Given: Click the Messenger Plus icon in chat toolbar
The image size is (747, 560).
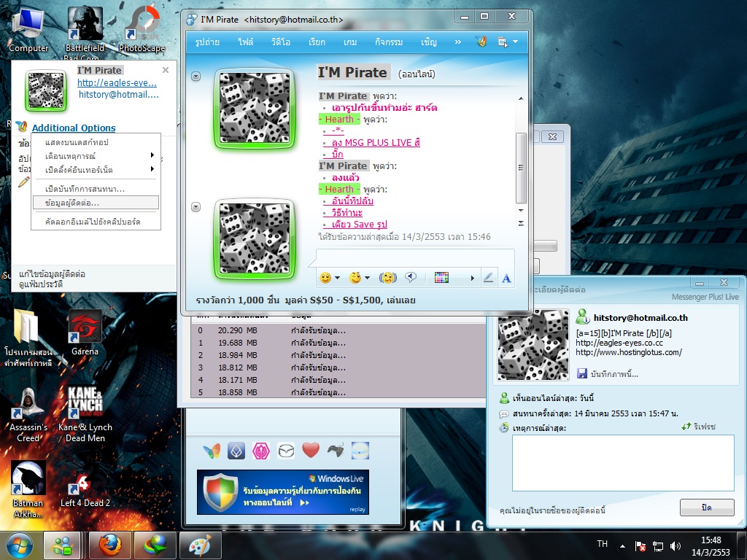Looking at the screenshot, I should point(481,42).
